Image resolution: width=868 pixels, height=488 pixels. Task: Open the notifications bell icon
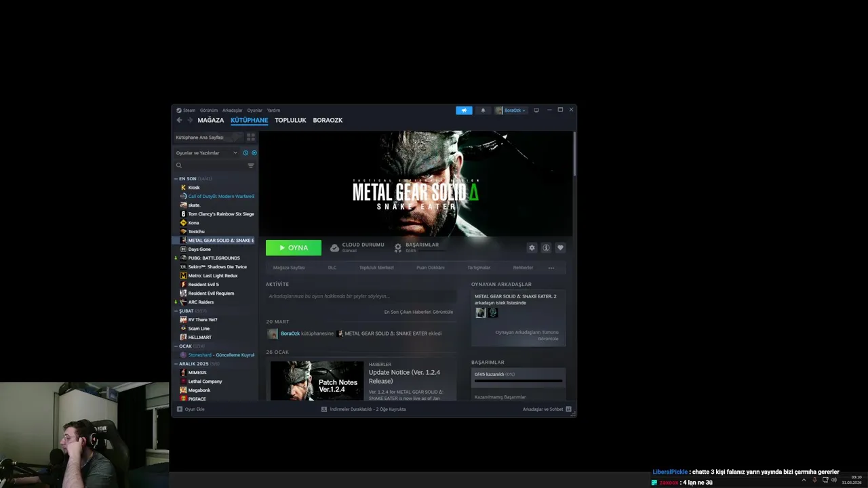pos(483,110)
